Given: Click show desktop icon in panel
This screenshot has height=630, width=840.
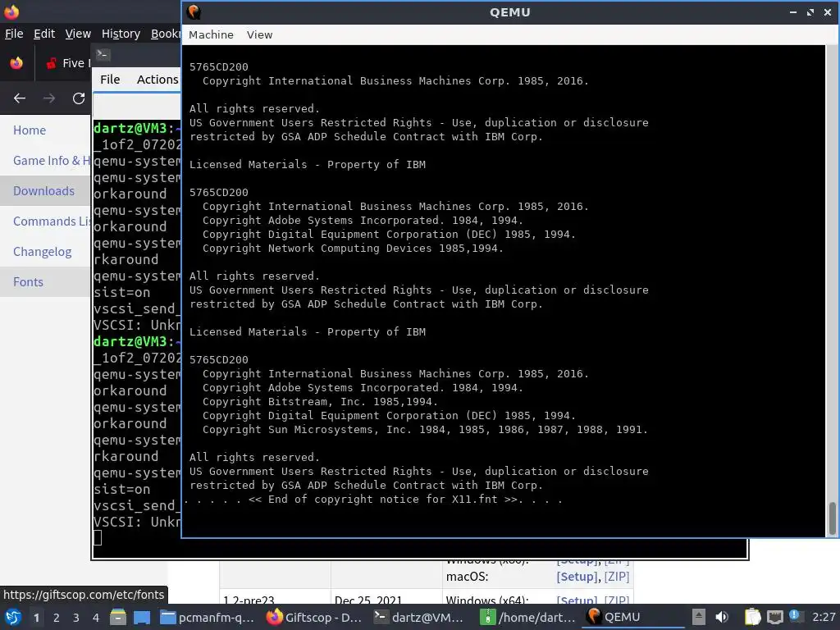Looking at the screenshot, I should click(142, 617).
